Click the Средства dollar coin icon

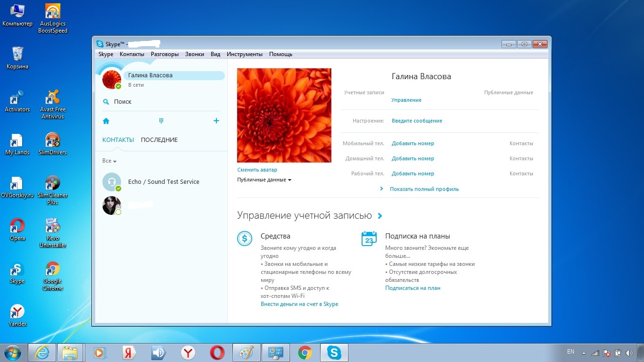(245, 239)
